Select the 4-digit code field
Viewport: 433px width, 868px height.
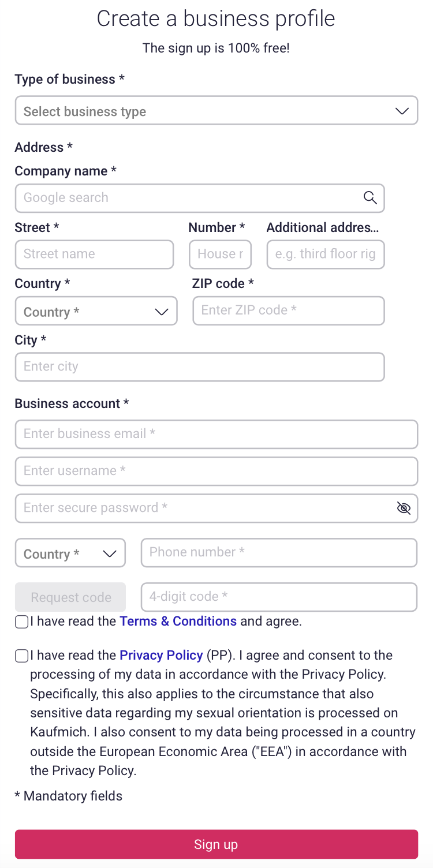279,597
